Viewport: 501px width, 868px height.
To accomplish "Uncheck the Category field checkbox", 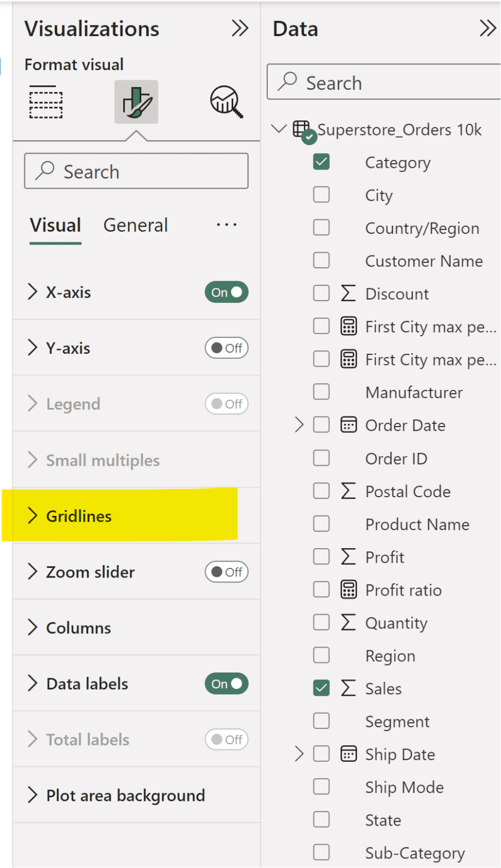I will (321, 162).
